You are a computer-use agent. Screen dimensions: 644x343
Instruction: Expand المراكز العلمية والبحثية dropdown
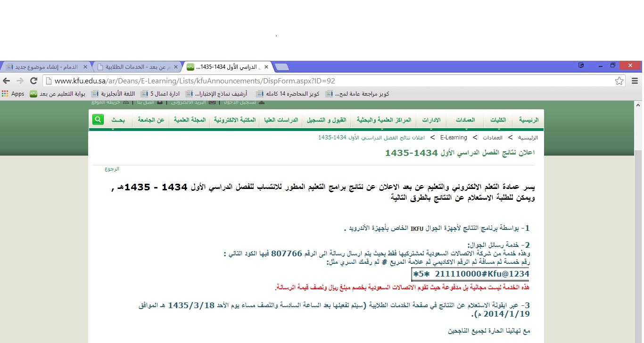click(384, 120)
